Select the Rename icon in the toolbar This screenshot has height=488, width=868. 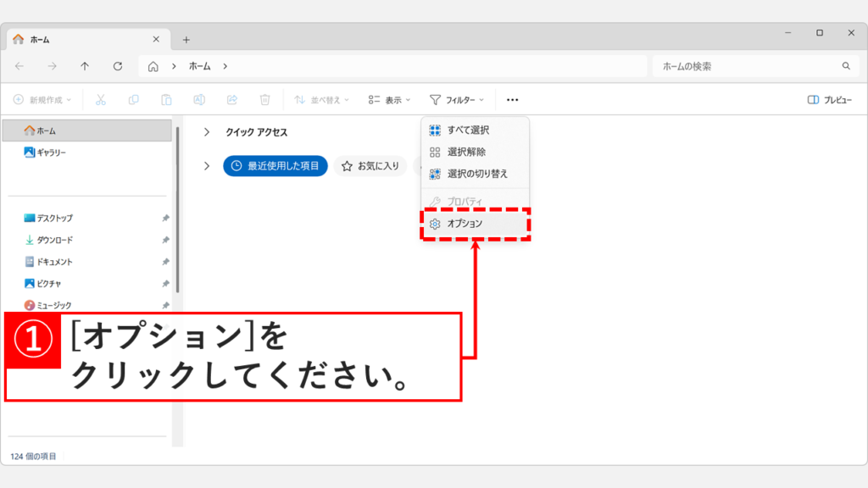(x=198, y=99)
